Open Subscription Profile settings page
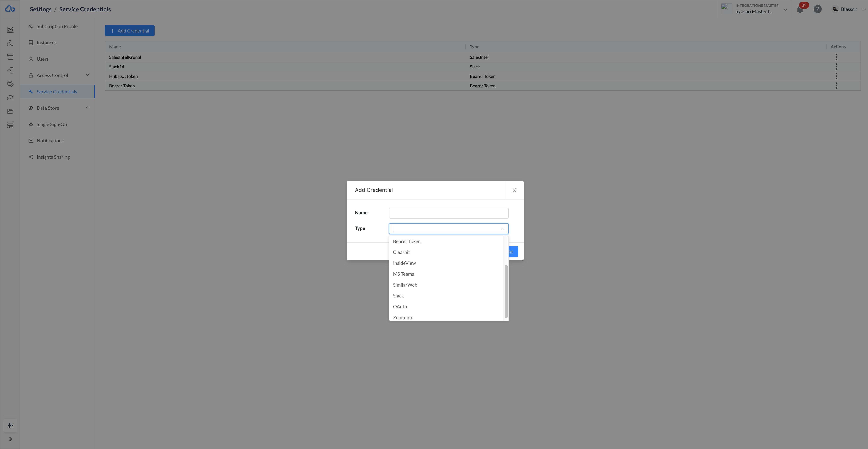 coord(57,26)
